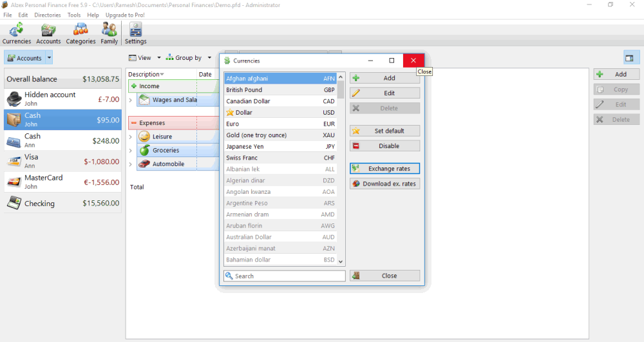Open the Edit menu
The image size is (644, 342).
coord(23,15)
